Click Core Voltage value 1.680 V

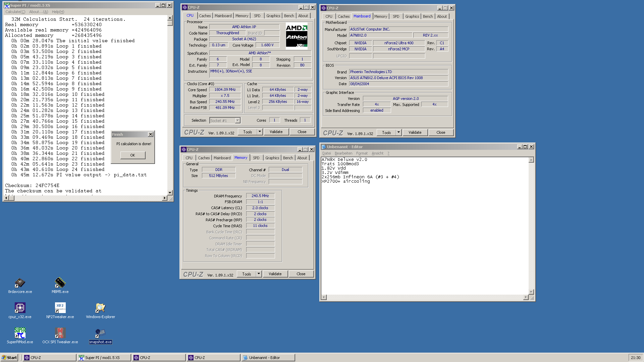click(267, 45)
